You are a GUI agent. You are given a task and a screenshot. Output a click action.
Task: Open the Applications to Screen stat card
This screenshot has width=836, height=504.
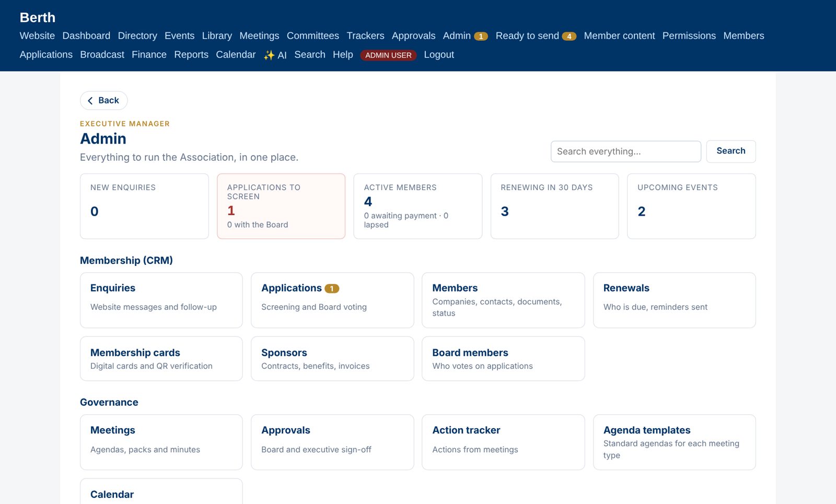click(x=281, y=206)
